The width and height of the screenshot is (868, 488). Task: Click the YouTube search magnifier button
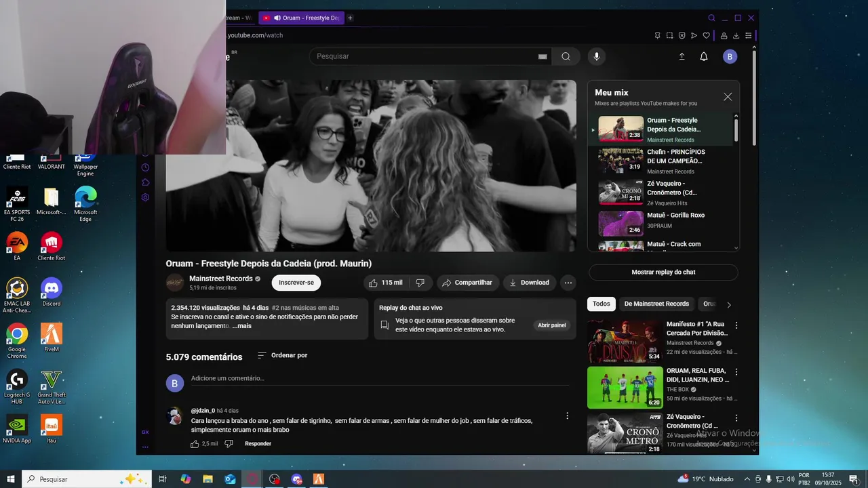point(566,56)
